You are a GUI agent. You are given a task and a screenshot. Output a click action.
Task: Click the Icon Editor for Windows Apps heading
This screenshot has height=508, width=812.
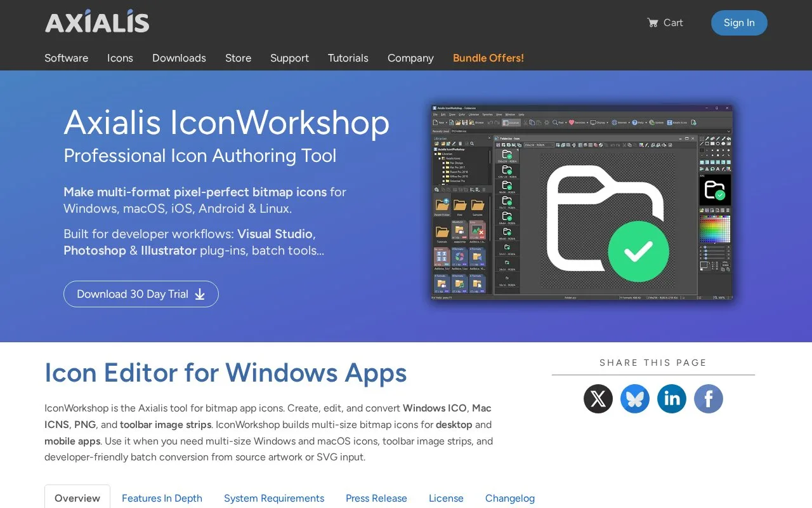click(x=225, y=373)
